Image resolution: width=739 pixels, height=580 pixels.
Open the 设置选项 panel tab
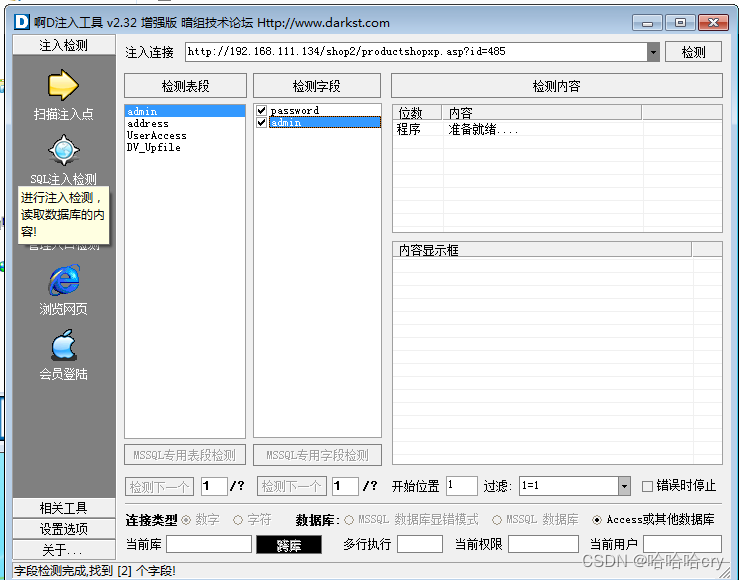(x=64, y=529)
